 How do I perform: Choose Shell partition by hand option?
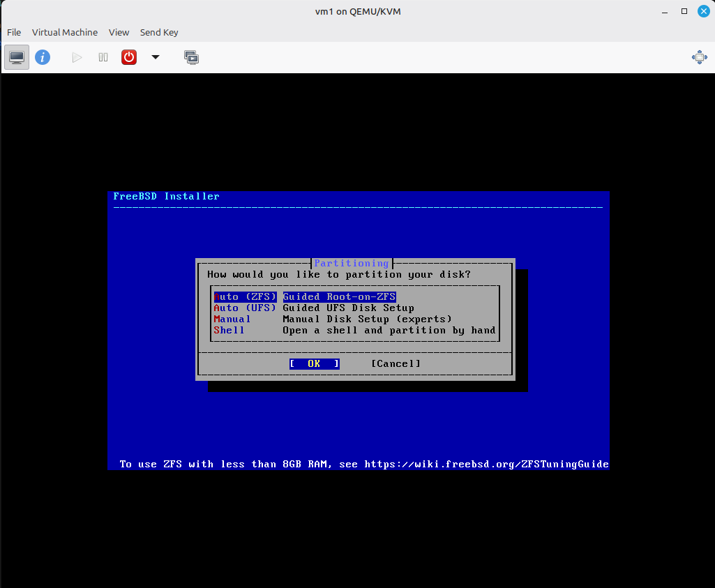pos(354,330)
